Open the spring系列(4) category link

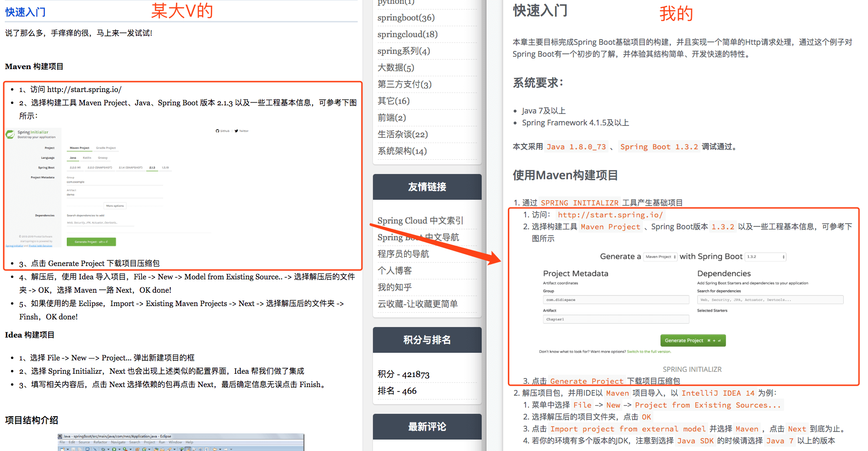[403, 51]
